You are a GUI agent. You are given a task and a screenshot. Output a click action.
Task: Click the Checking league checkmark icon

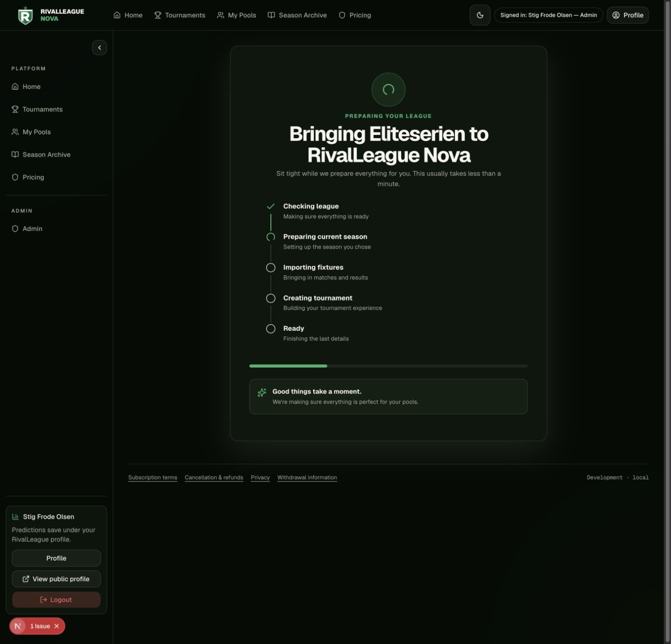click(x=270, y=206)
